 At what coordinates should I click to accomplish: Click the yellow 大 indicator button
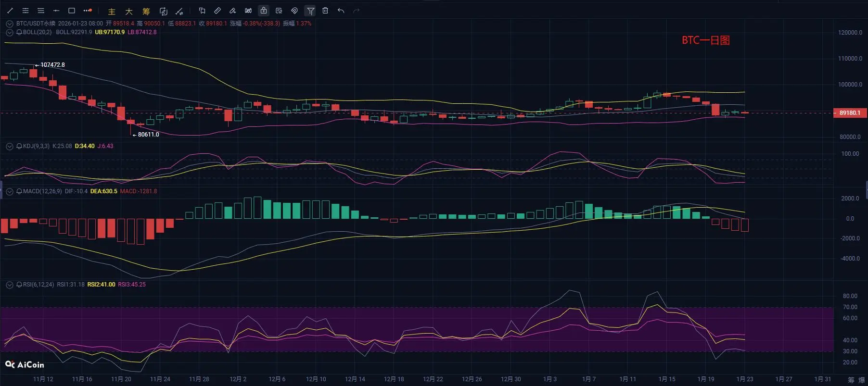(x=129, y=11)
